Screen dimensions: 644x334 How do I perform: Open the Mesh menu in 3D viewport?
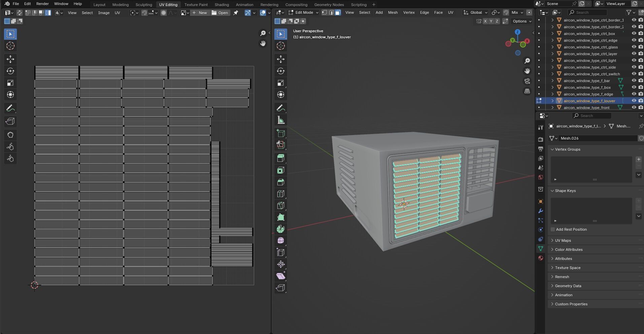[x=393, y=12]
